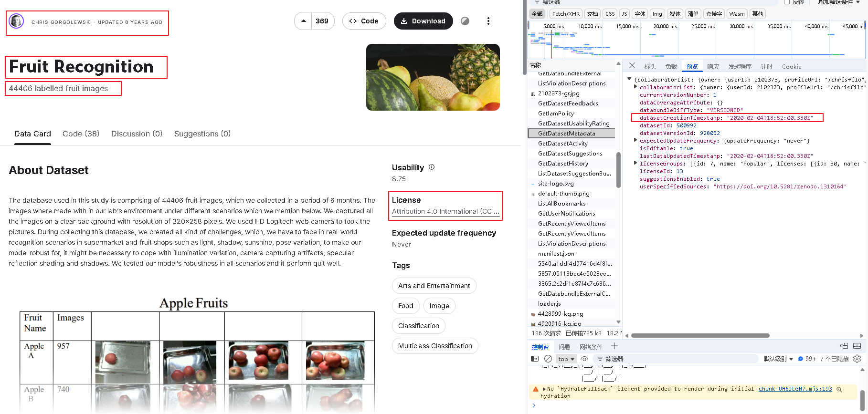Filter network requests by Fetch/XHR
The image size is (868, 414).
pos(566,14)
